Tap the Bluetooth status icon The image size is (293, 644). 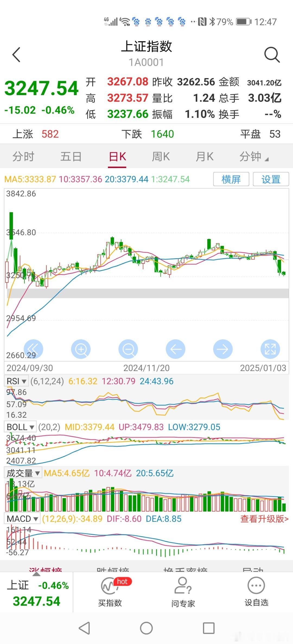point(212,22)
